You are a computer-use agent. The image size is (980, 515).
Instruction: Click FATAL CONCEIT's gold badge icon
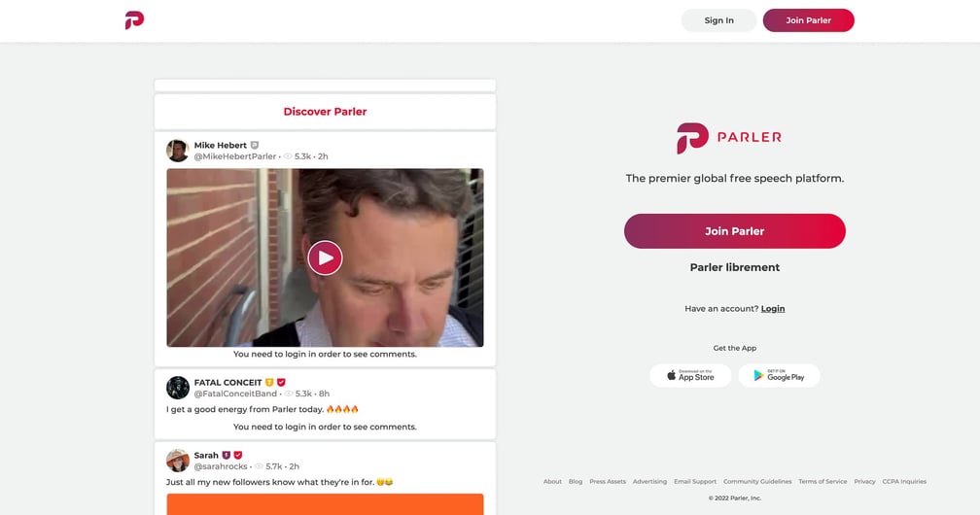pyautogui.click(x=269, y=383)
